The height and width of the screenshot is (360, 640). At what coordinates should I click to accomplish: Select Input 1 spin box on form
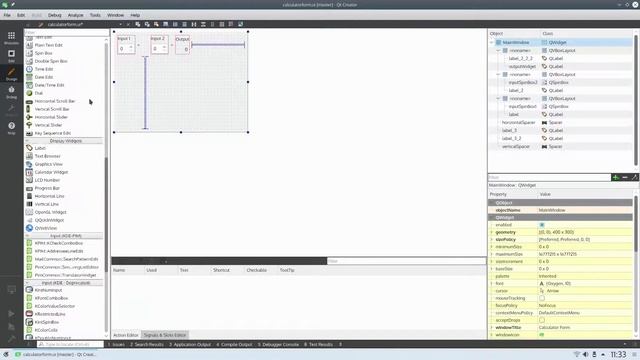point(126,49)
